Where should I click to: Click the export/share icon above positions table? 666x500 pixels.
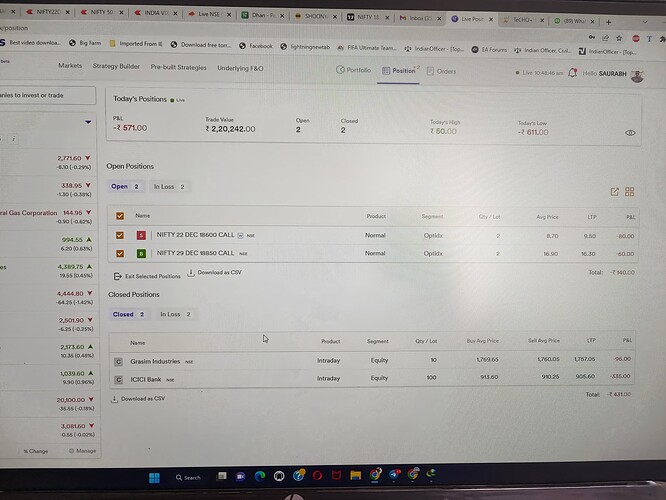615,192
